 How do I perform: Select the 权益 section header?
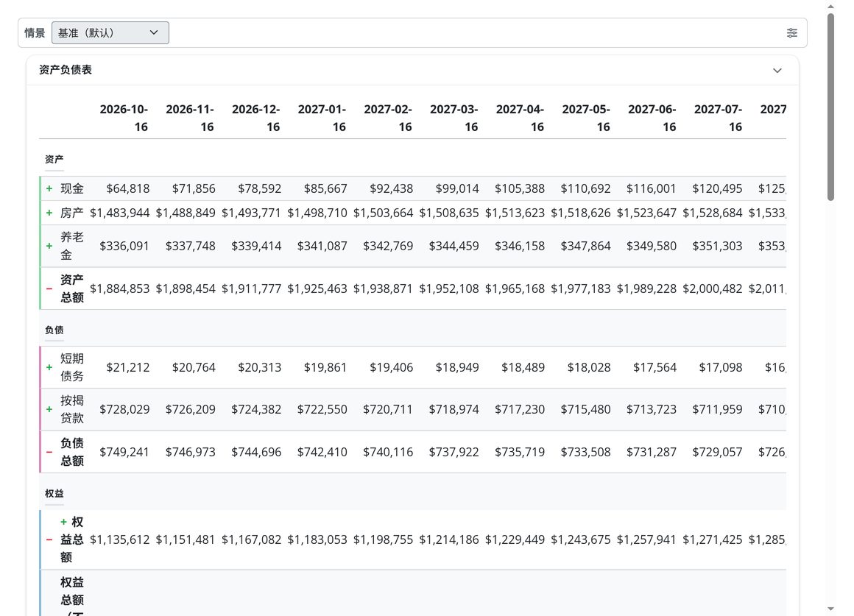tap(54, 493)
